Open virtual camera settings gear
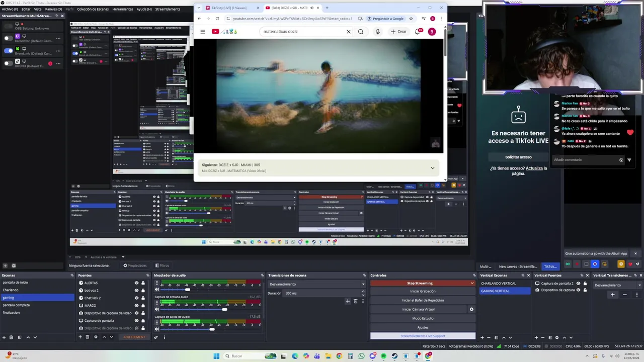 point(471,309)
